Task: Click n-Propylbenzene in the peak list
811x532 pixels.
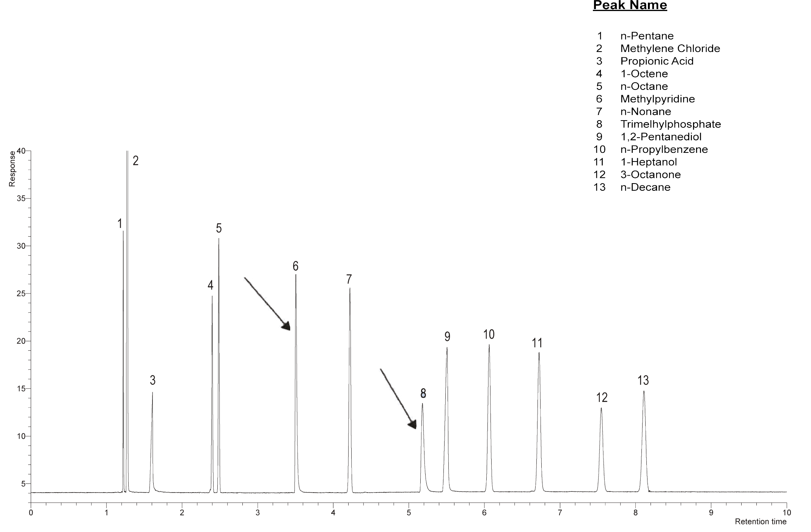Action: (664, 149)
